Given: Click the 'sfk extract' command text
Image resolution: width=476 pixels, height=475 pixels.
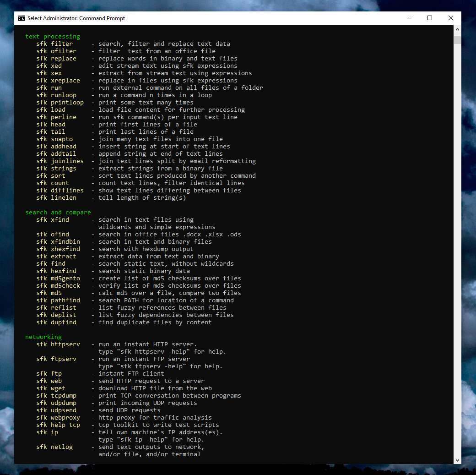Looking at the screenshot, I should click(56, 256).
